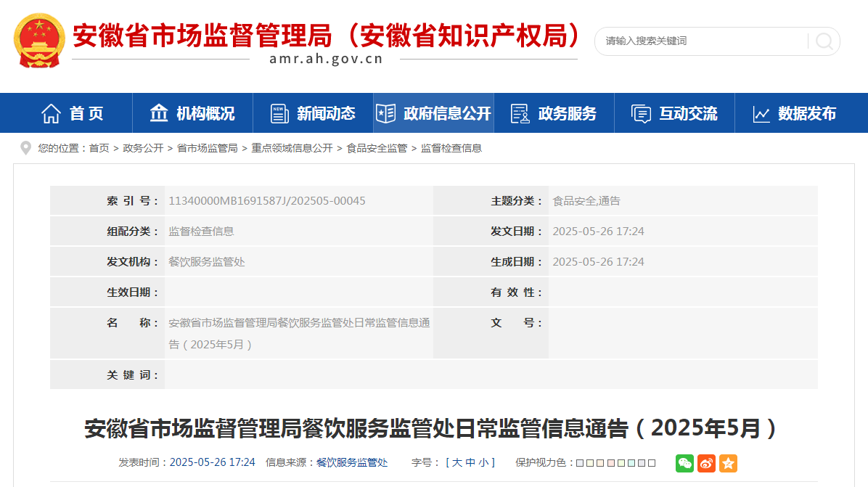
Task: Click 政务公开 breadcrumb link
Action: (143, 148)
